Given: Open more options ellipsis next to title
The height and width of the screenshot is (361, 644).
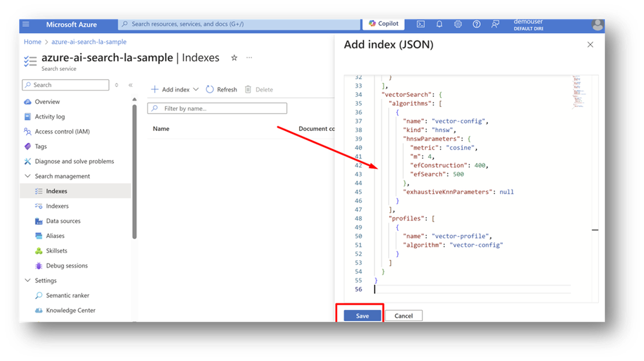Looking at the screenshot, I should 249,57.
